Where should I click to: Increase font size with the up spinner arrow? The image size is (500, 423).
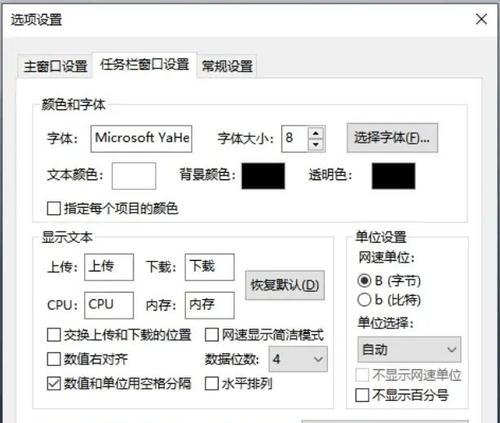pyautogui.click(x=316, y=133)
